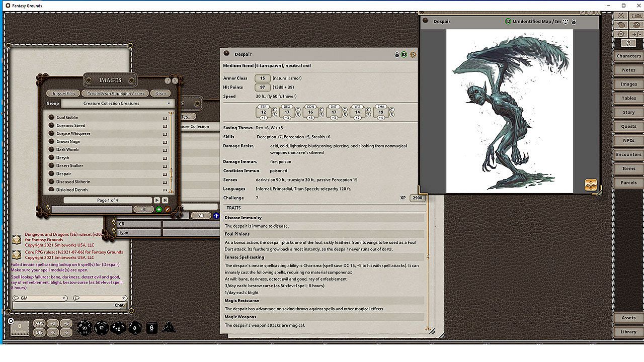Go to next page of Images list
This screenshot has height=362, width=644.
pyautogui.click(x=157, y=200)
